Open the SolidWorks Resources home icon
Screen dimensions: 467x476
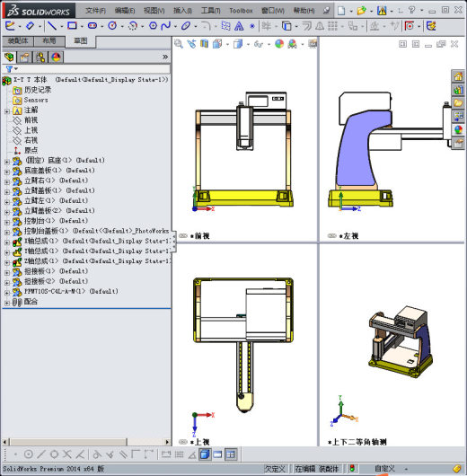coord(458,76)
